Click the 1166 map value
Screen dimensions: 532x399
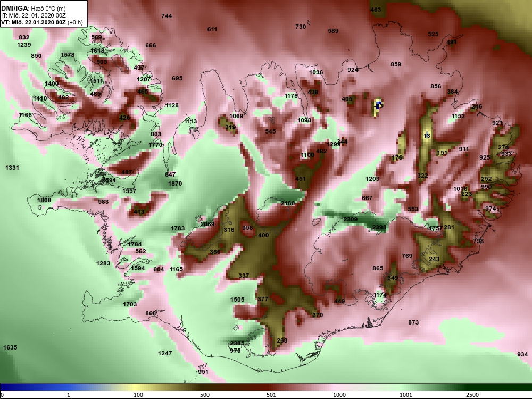click(x=25, y=115)
